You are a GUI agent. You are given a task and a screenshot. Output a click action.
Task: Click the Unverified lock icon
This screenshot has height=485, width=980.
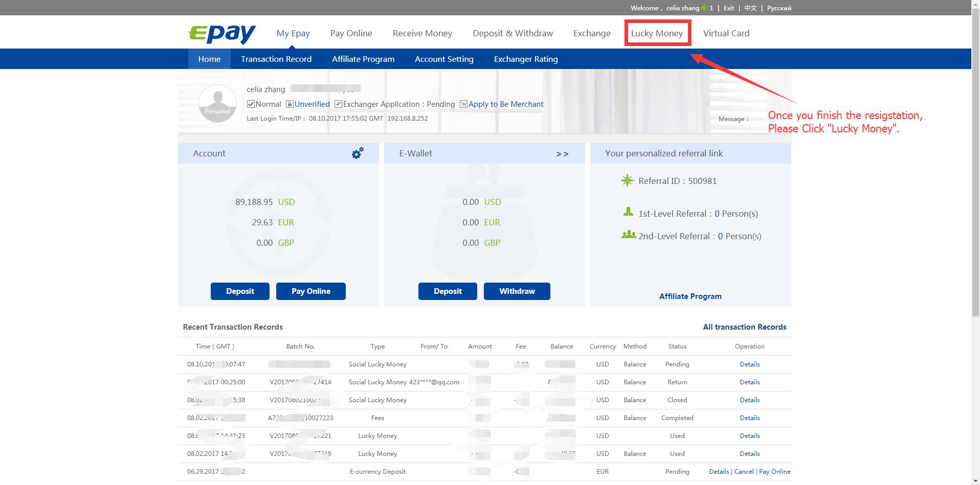pyautogui.click(x=289, y=104)
